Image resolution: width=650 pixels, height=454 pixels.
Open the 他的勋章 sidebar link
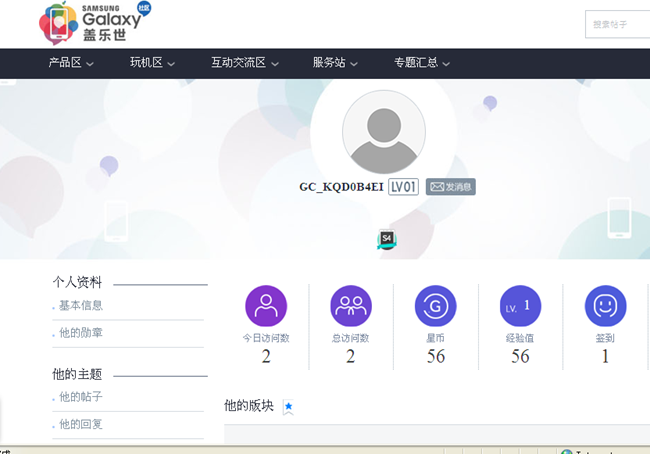coord(81,333)
